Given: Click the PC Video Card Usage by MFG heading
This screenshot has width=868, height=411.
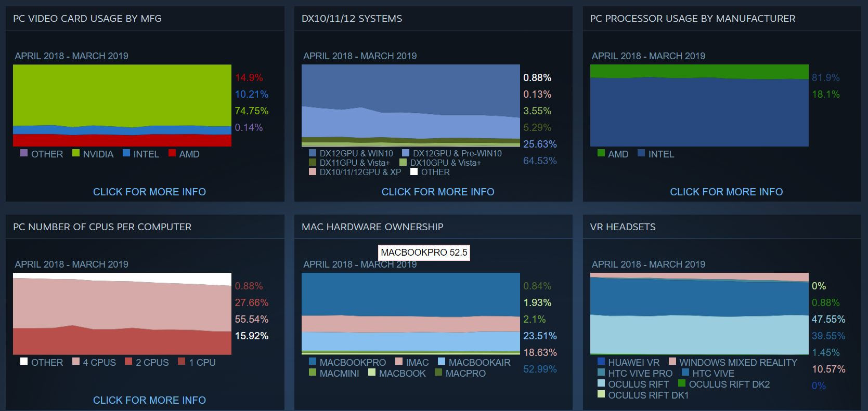Looking at the screenshot, I should click(87, 19).
